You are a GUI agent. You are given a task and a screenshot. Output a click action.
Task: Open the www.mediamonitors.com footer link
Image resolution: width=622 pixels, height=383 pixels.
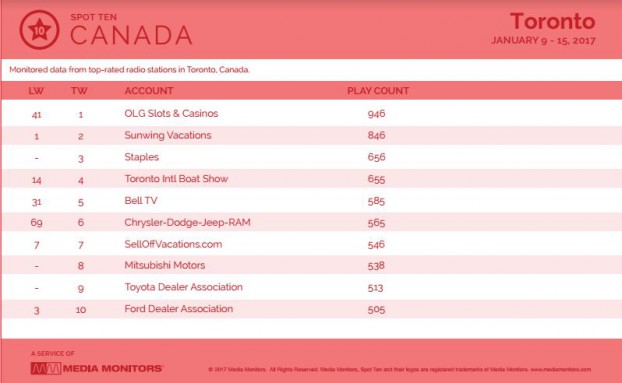(x=561, y=370)
